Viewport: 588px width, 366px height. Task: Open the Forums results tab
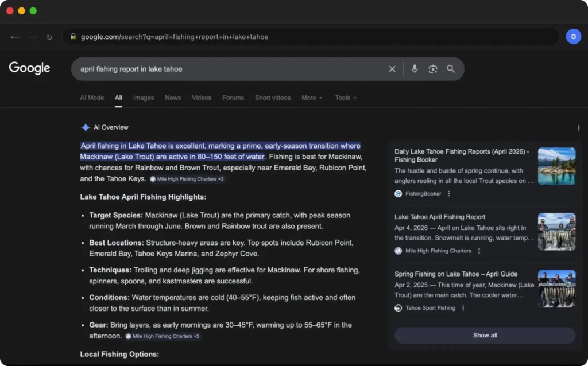[x=233, y=98]
